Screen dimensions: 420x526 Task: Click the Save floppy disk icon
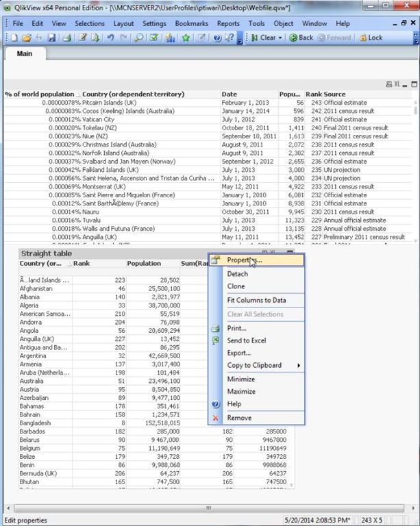(x=51, y=38)
